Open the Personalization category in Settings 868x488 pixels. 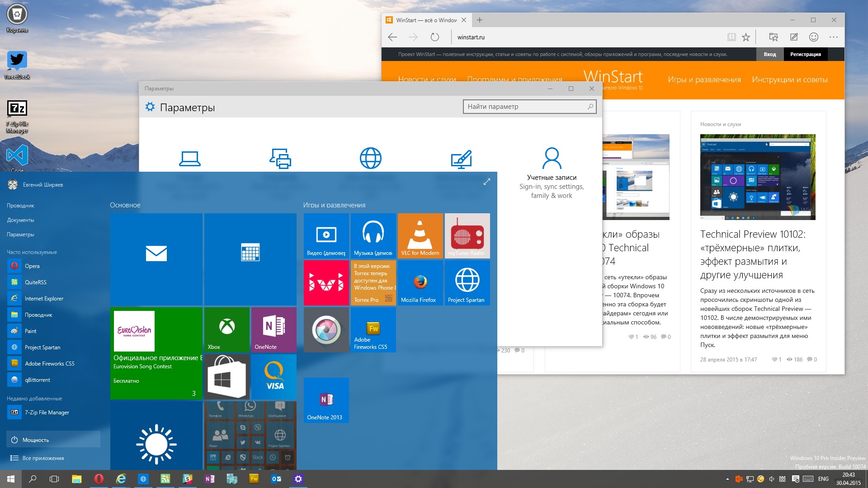tap(461, 159)
